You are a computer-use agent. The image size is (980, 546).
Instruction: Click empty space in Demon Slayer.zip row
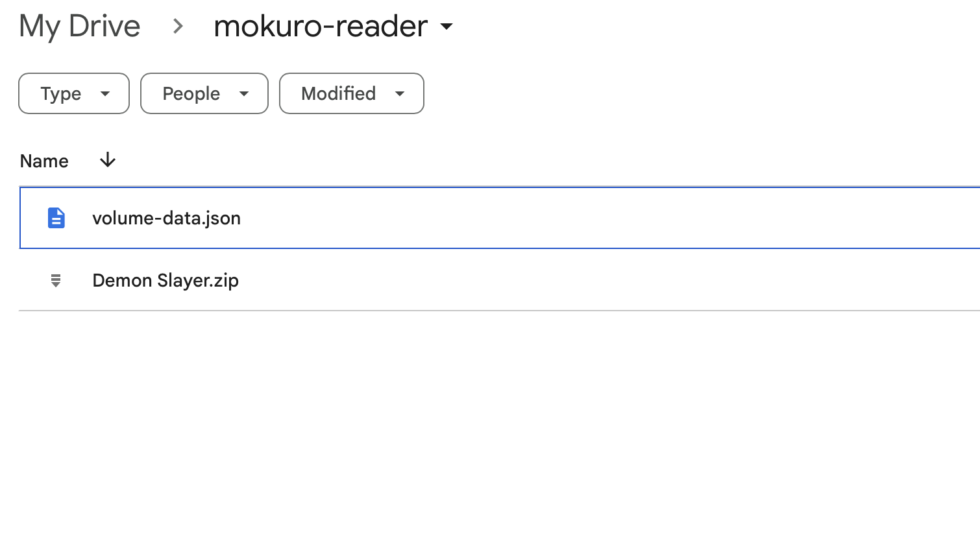tap(610, 280)
